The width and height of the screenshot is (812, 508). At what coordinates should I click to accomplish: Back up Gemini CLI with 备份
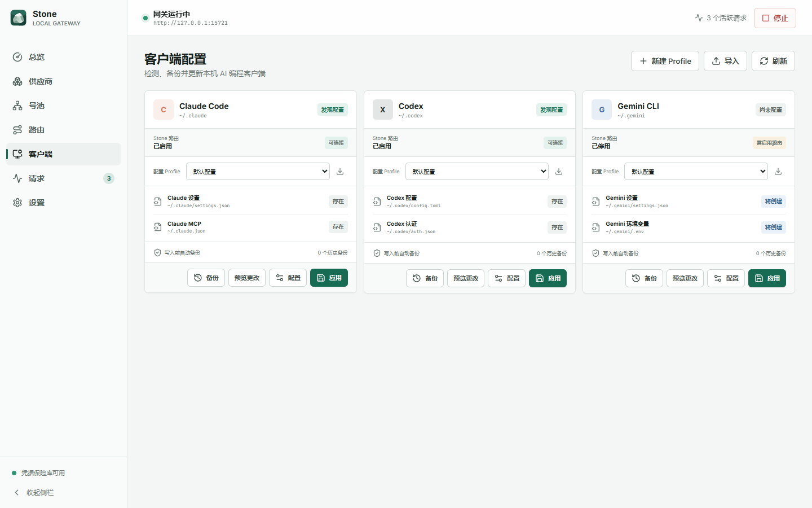tap(644, 278)
